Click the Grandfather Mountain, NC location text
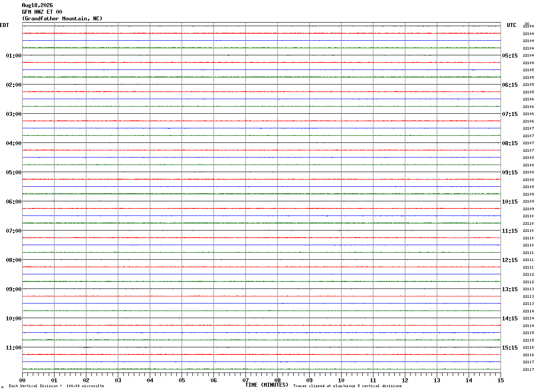Image resolution: width=536 pixels, height=392 pixels. click(62, 19)
